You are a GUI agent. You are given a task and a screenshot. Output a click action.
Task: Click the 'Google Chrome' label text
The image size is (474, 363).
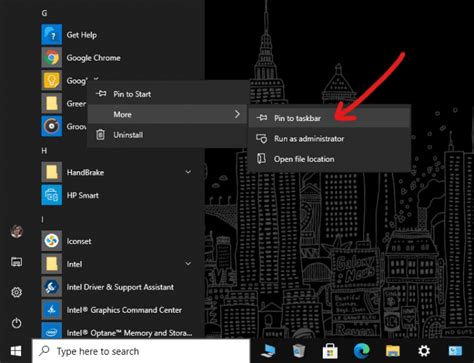click(94, 58)
